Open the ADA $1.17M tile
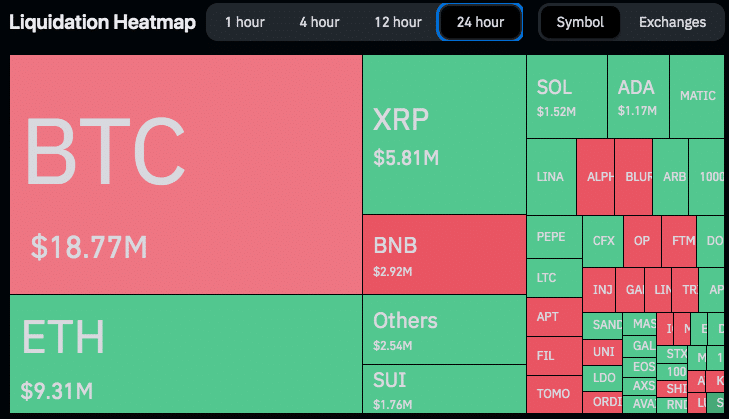Screen dimensions: 729x419 click(638, 97)
